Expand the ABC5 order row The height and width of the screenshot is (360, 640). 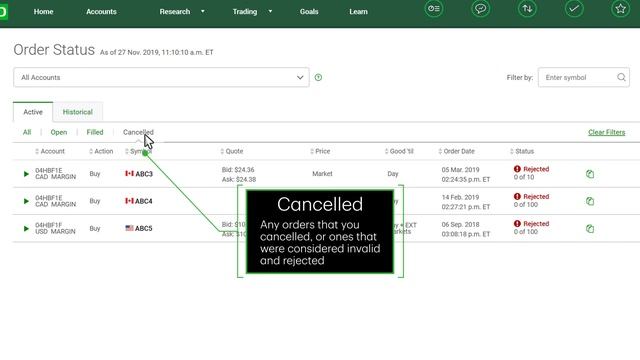click(x=26, y=229)
